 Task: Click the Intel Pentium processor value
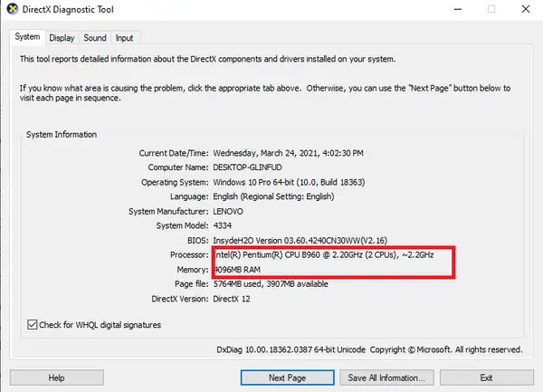tap(323, 255)
